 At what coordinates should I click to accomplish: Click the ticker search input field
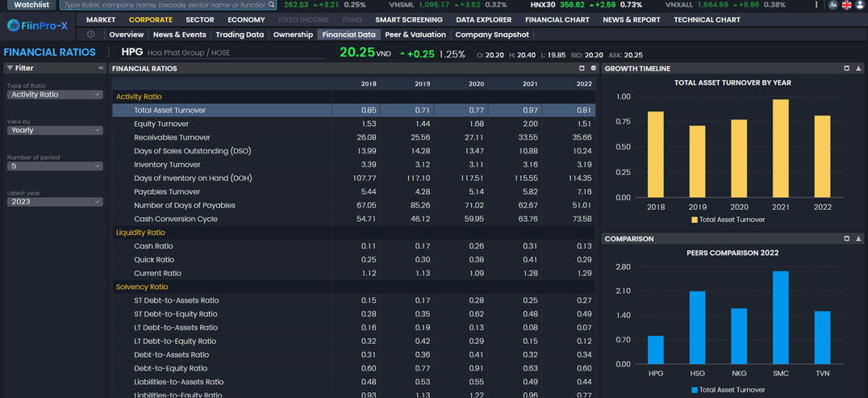click(x=164, y=5)
